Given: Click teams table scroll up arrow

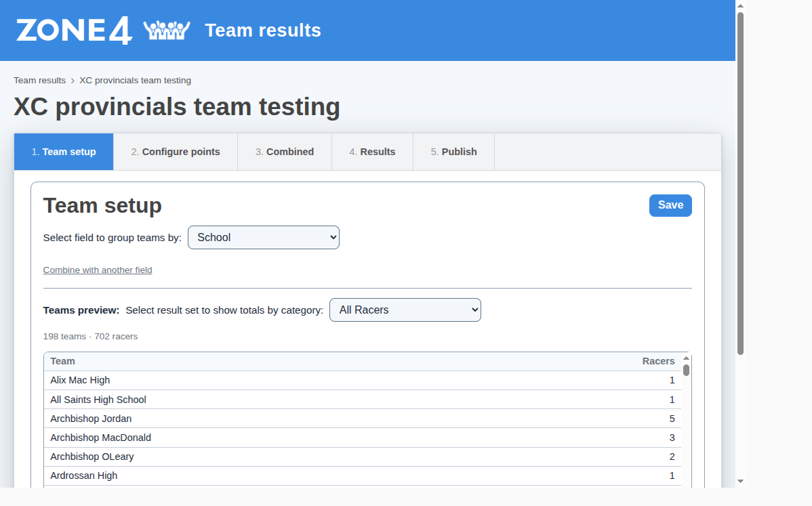Looking at the screenshot, I should point(686,358).
